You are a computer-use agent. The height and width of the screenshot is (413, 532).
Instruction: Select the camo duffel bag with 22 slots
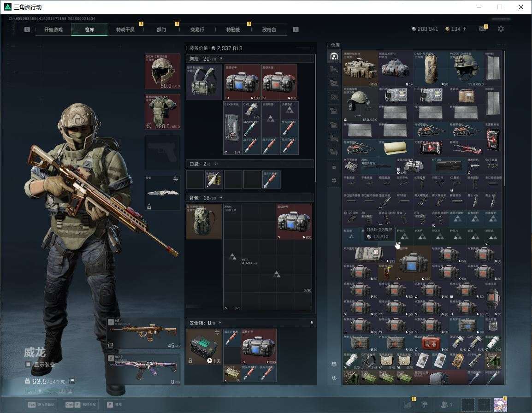pos(361,69)
